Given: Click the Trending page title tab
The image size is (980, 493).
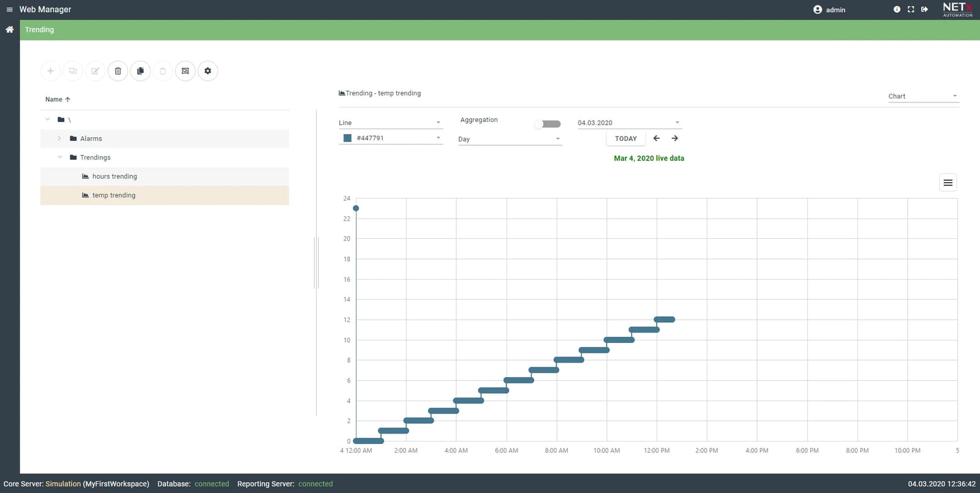Looking at the screenshot, I should 39,29.
